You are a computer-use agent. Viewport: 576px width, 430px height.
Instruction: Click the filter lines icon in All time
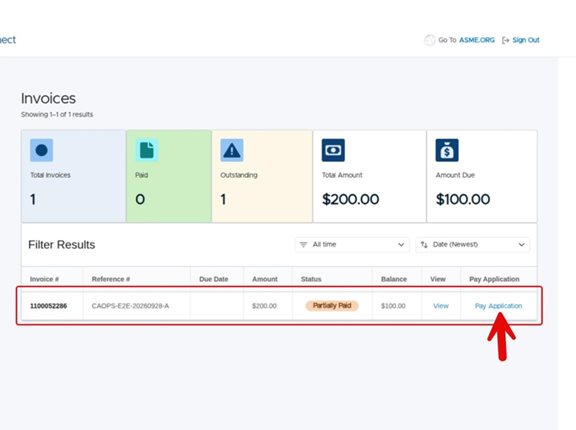click(303, 245)
